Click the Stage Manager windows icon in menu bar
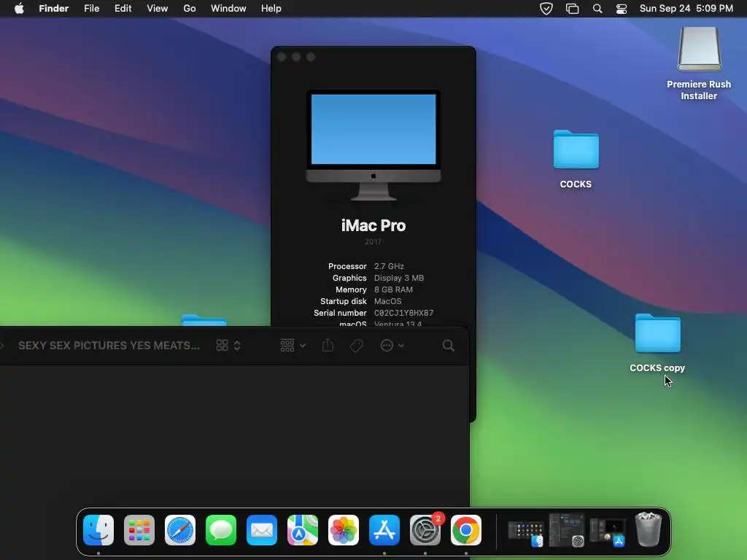The height and width of the screenshot is (560, 747). pos(572,9)
